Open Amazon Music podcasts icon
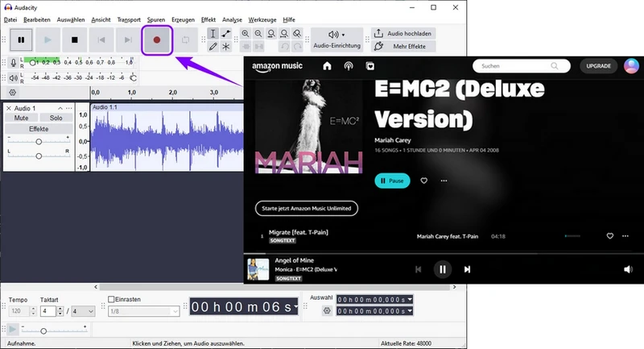Image resolution: width=644 pixels, height=349 pixels. (x=349, y=66)
